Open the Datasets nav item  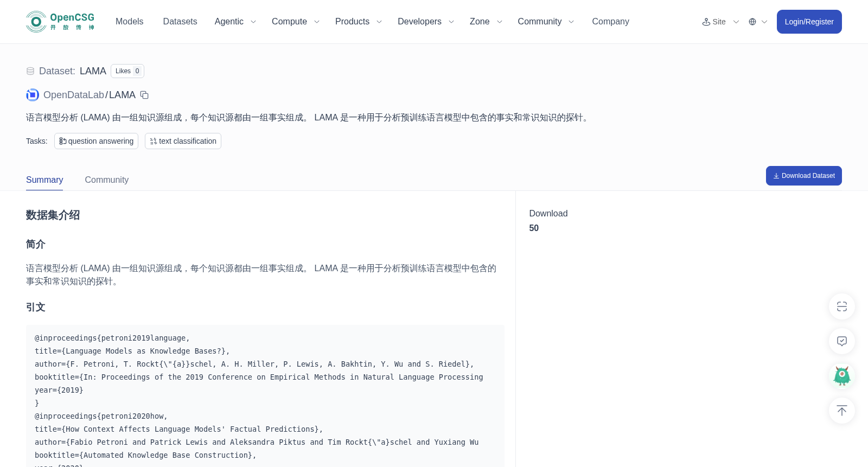coord(180,22)
